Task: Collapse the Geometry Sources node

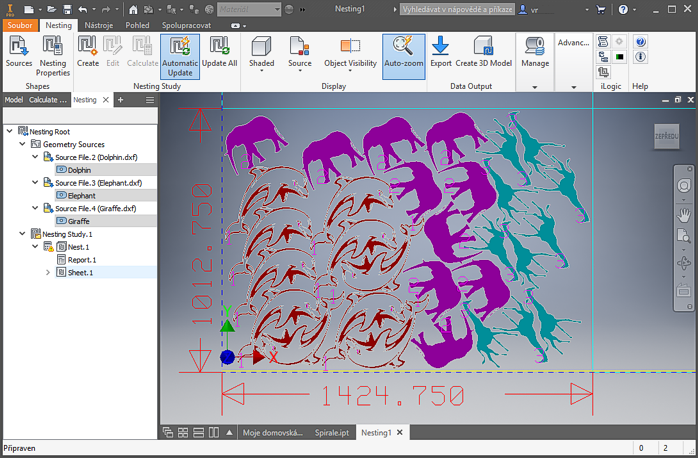Action: point(23,144)
